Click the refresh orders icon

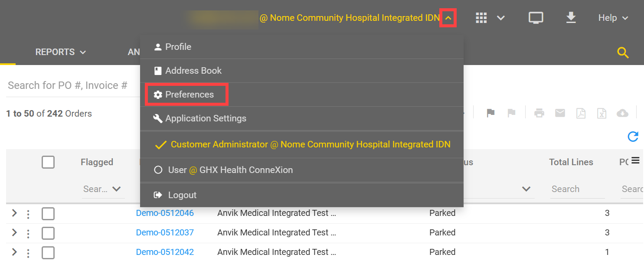coord(633,137)
